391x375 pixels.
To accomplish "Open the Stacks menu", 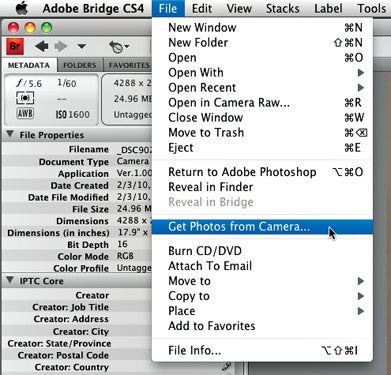I will (283, 8).
